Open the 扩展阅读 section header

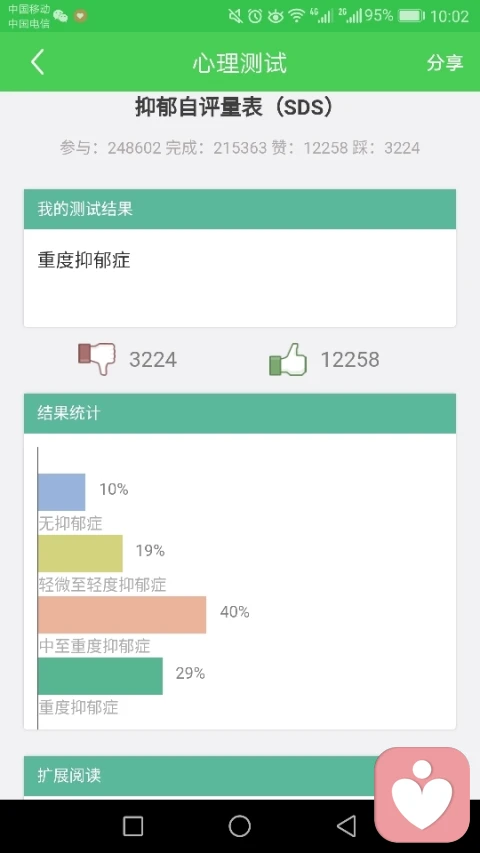(199, 776)
